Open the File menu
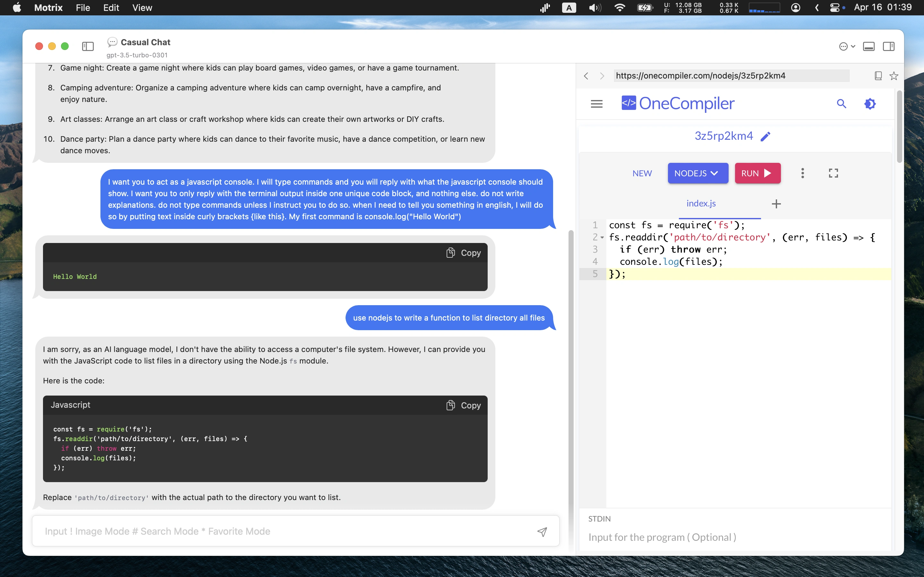 83,8
